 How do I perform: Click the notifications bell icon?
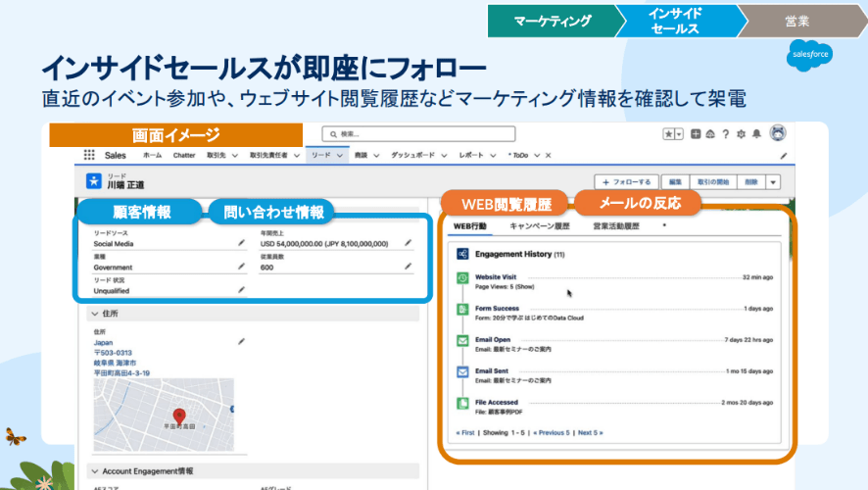(757, 134)
